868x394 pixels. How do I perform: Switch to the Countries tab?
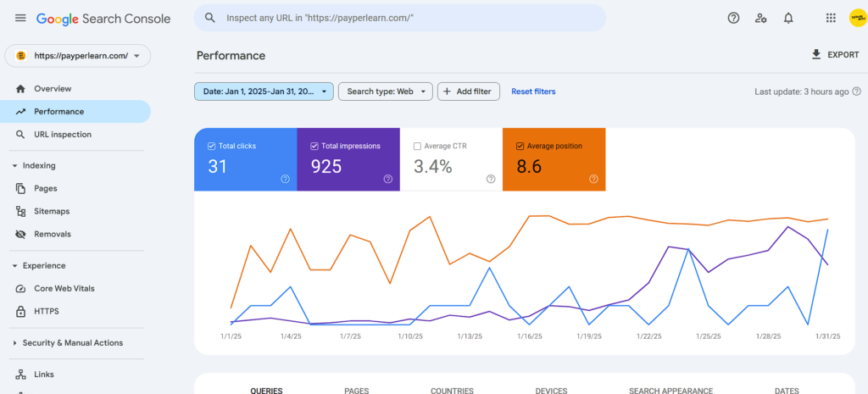pos(452,390)
